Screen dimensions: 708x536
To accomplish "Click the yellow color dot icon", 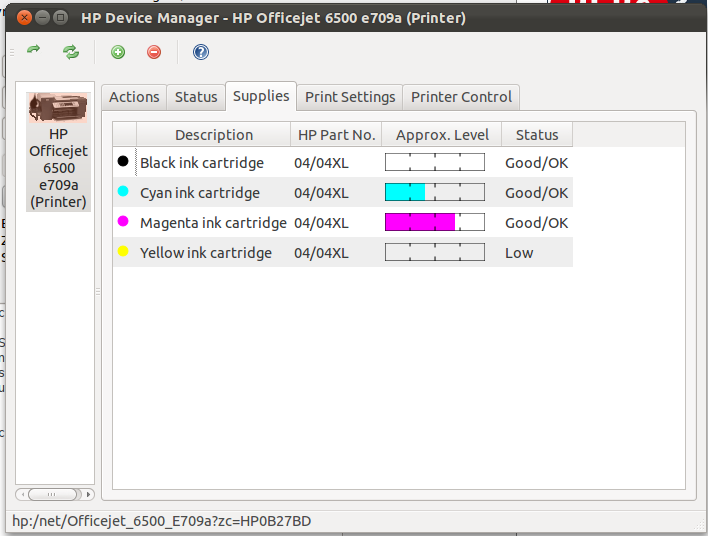I will coord(123,251).
